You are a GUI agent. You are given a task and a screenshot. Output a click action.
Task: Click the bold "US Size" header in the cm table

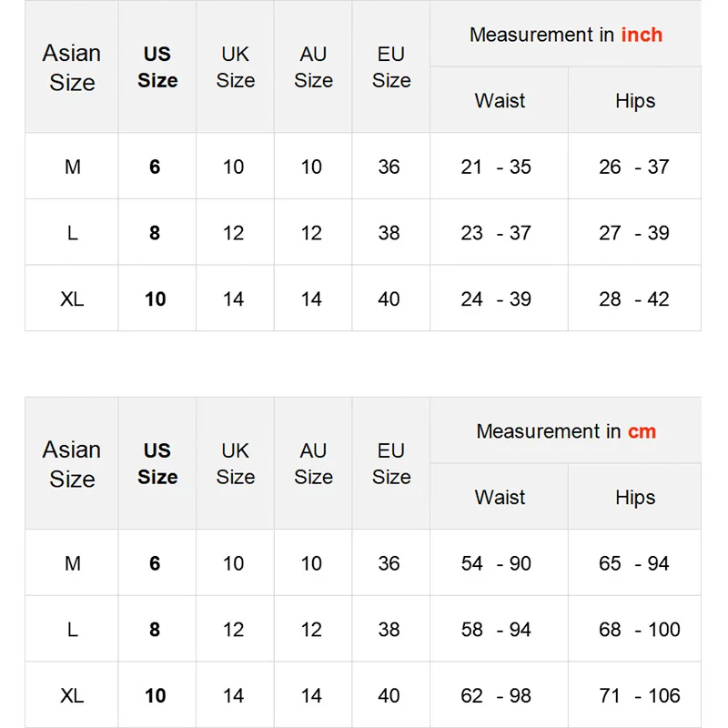(x=157, y=464)
